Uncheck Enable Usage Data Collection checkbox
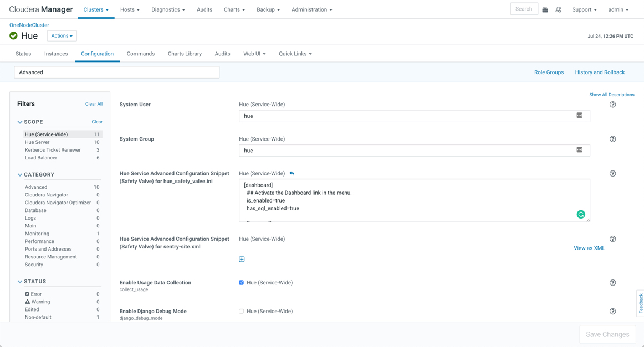The width and height of the screenshot is (644, 347). click(242, 283)
